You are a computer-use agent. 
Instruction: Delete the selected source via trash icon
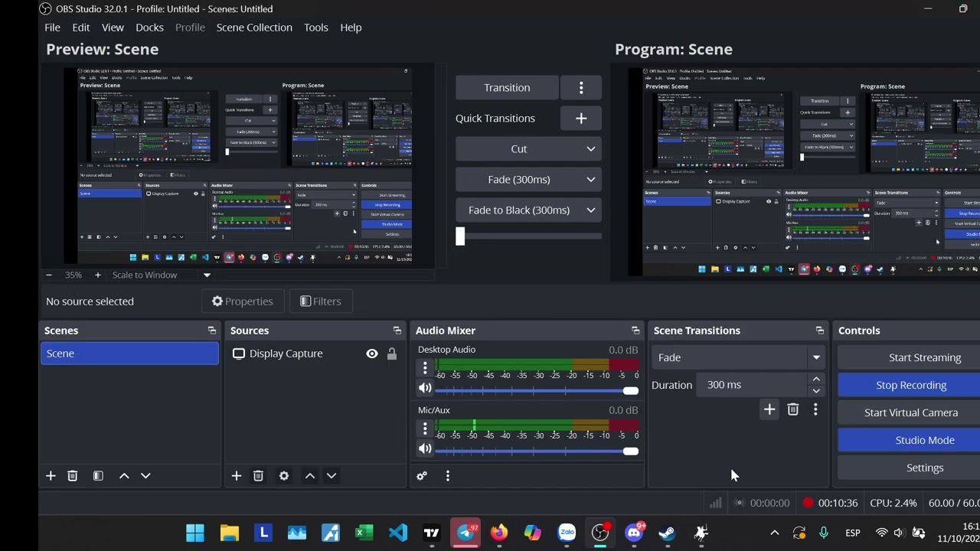point(259,476)
